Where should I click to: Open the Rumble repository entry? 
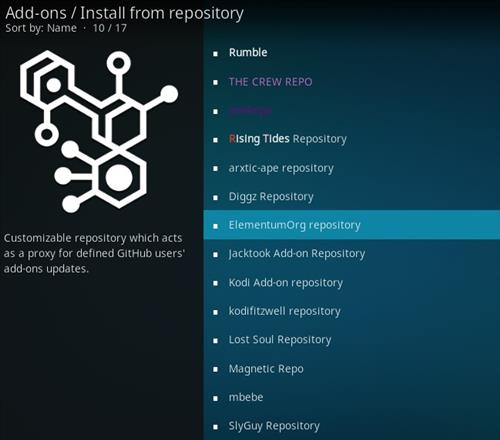tap(352, 53)
